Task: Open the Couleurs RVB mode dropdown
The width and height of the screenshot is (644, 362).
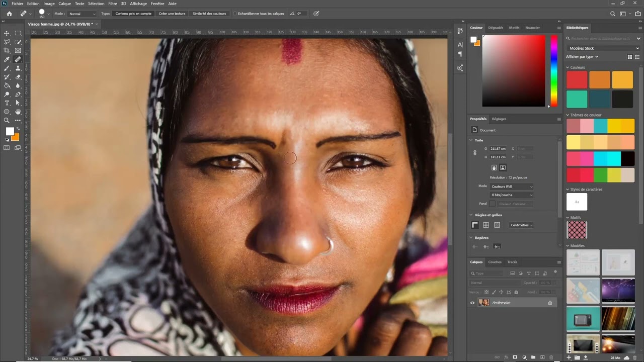Action: tap(512, 187)
